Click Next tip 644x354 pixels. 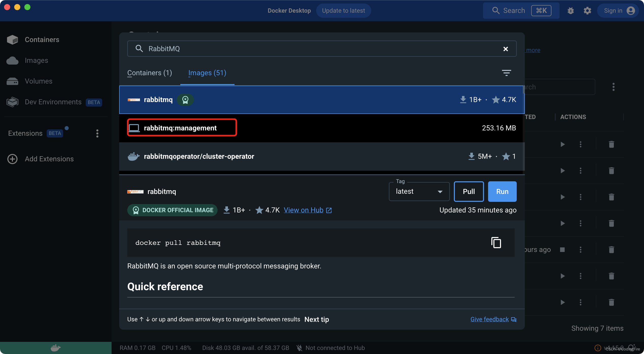click(x=317, y=319)
